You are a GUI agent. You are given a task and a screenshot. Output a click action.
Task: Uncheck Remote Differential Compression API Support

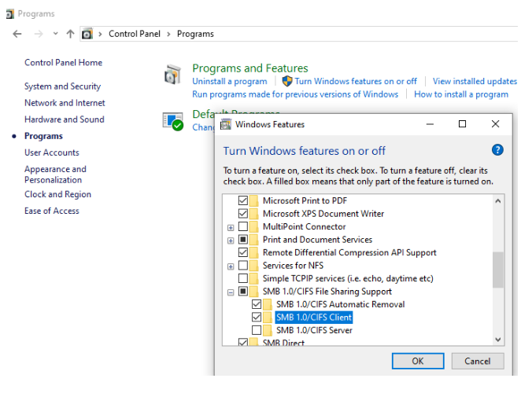(243, 252)
